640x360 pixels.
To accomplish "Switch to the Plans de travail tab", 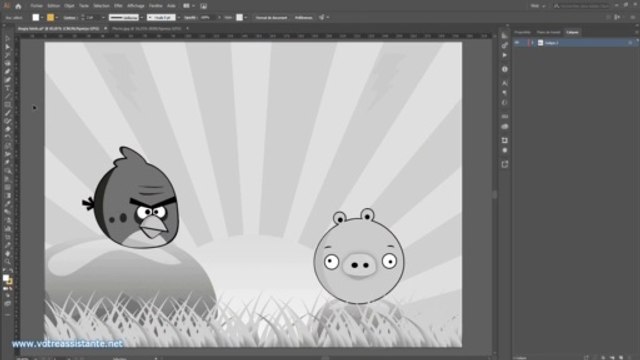I will pyautogui.click(x=548, y=32).
